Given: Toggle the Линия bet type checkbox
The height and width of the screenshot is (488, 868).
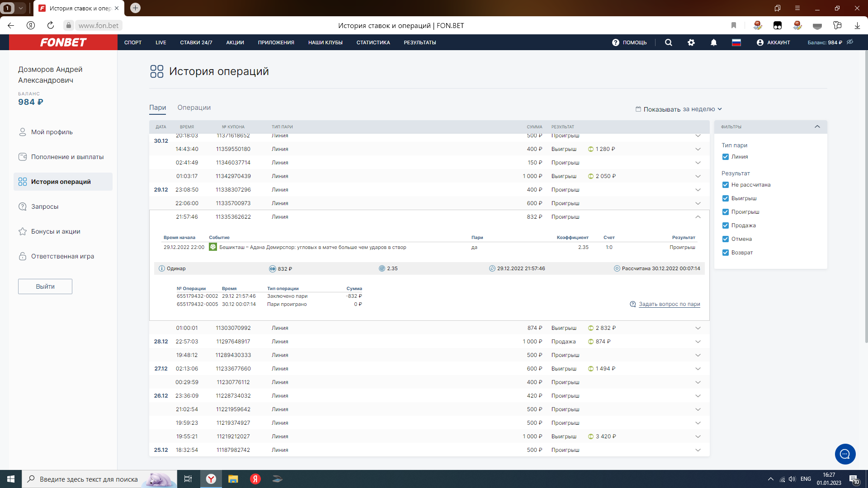Looking at the screenshot, I should pyautogui.click(x=726, y=157).
